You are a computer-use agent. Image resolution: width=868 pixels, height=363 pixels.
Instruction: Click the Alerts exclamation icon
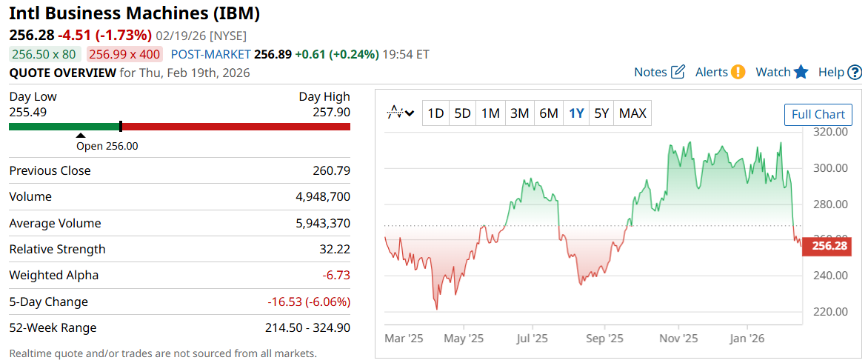click(x=738, y=72)
